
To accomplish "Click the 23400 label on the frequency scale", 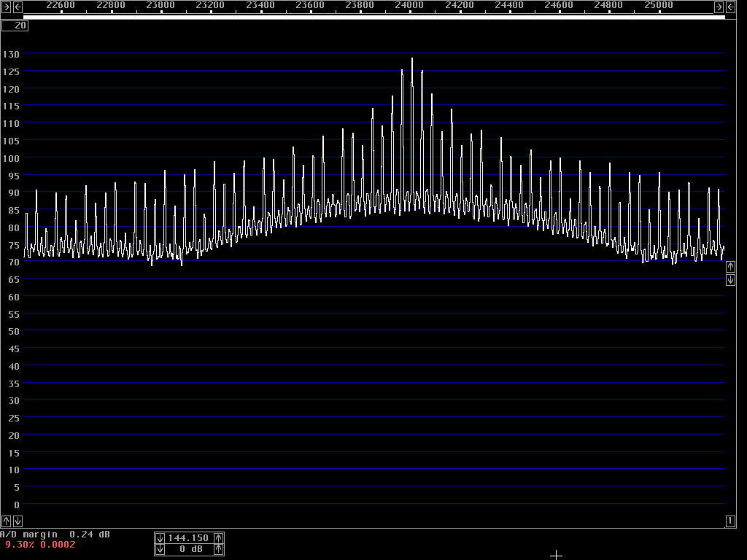I will pyautogui.click(x=260, y=5).
